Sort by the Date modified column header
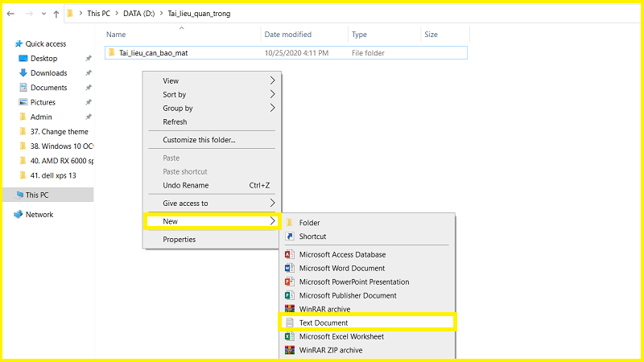644x362 pixels. 288,35
